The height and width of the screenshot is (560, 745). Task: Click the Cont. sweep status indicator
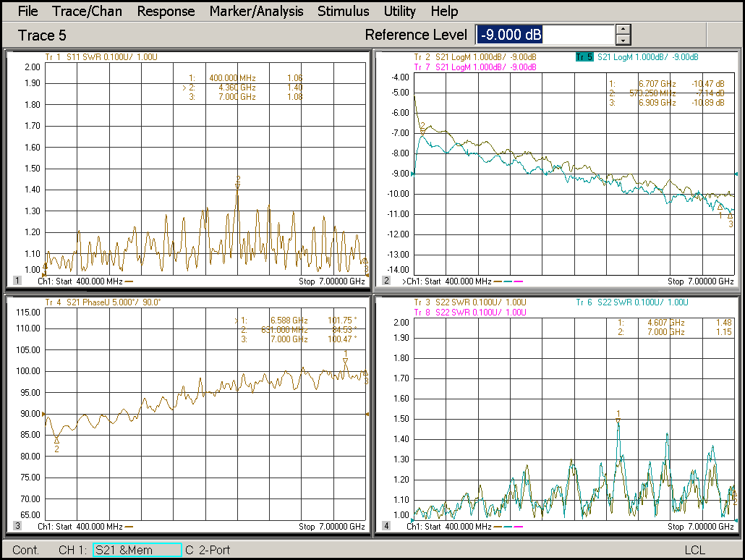26,550
